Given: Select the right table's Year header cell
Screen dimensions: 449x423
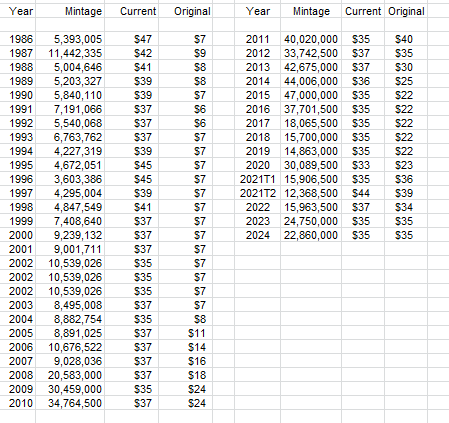Looking at the screenshot, I should pyautogui.click(x=257, y=11).
